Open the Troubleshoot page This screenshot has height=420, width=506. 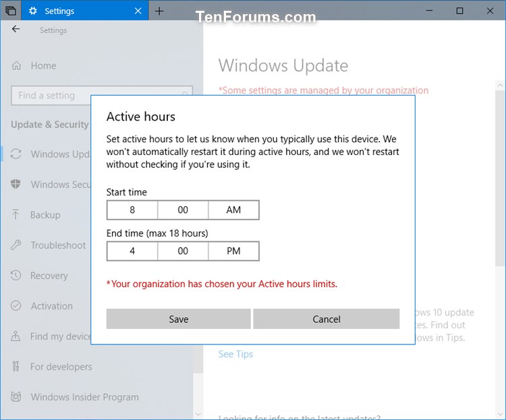pos(59,245)
